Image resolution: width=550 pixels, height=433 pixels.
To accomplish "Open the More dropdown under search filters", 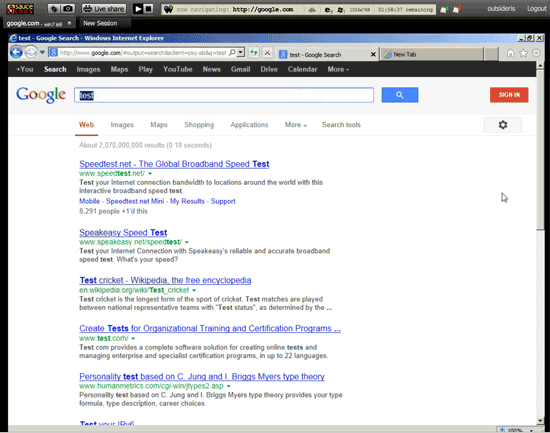I will [296, 125].
